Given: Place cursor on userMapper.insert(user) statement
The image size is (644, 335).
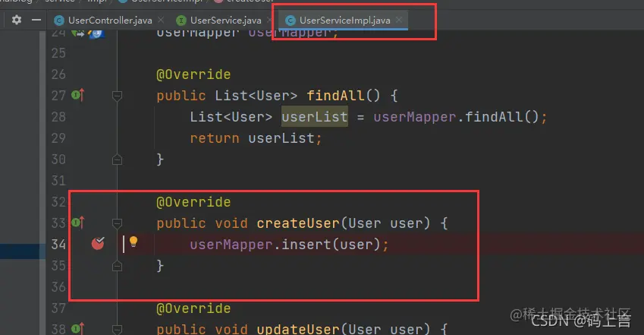Looking at the screenshot, I should pyautogui.click(x=289, y=245).
